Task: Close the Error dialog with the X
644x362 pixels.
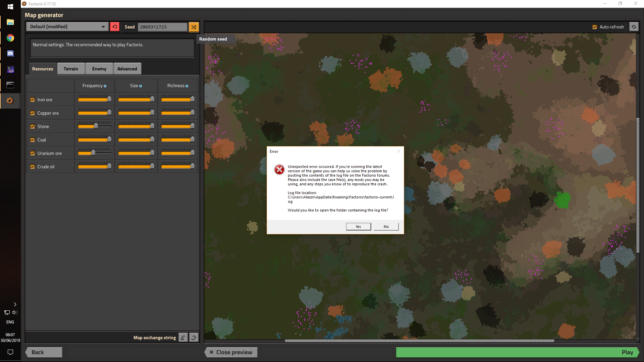Action: click(x=399, y=151)
